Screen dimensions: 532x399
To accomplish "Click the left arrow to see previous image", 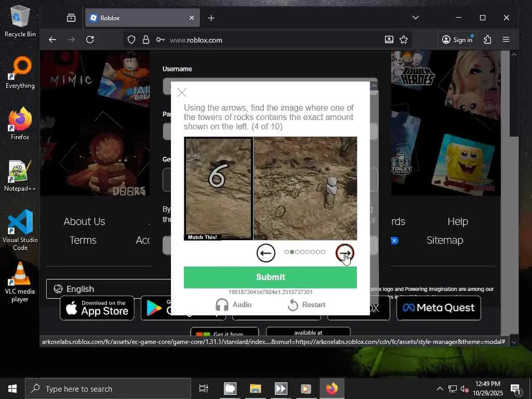I will click(265, 253).
